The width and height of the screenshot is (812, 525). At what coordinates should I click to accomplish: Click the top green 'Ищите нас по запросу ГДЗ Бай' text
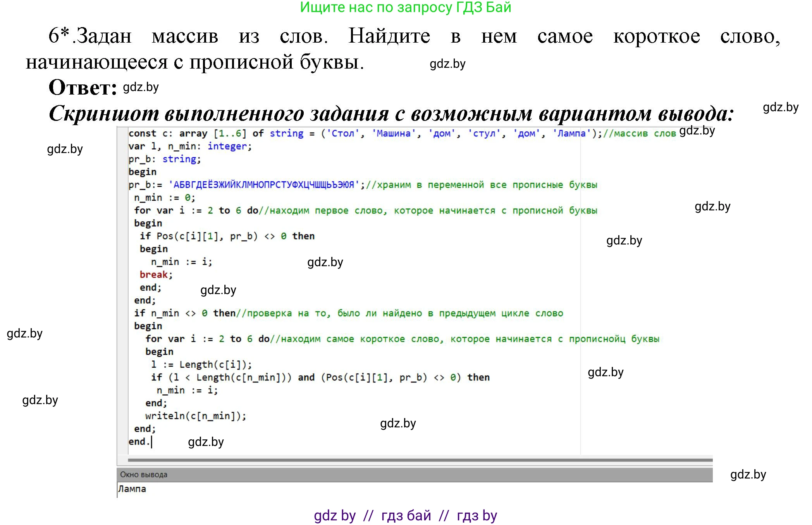tap(406, 7)
